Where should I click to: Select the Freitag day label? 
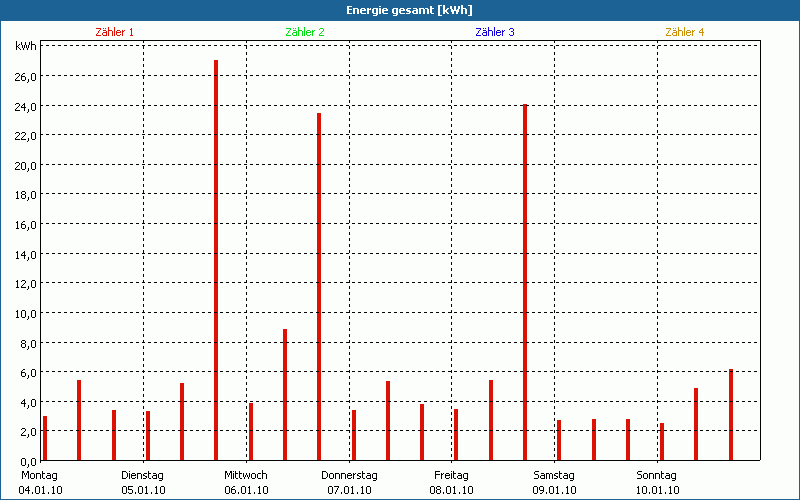click(452, 476)
